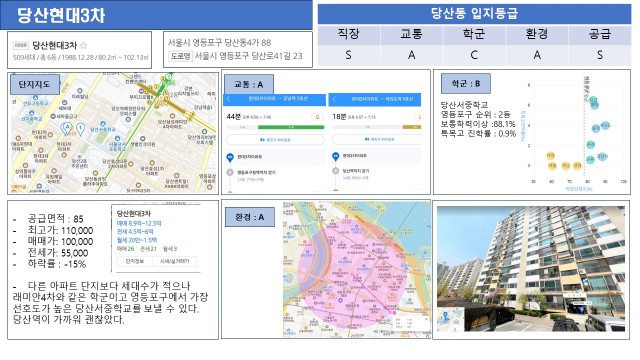Click 보통학력이상 :88.1% text

[x=478, y=124]
